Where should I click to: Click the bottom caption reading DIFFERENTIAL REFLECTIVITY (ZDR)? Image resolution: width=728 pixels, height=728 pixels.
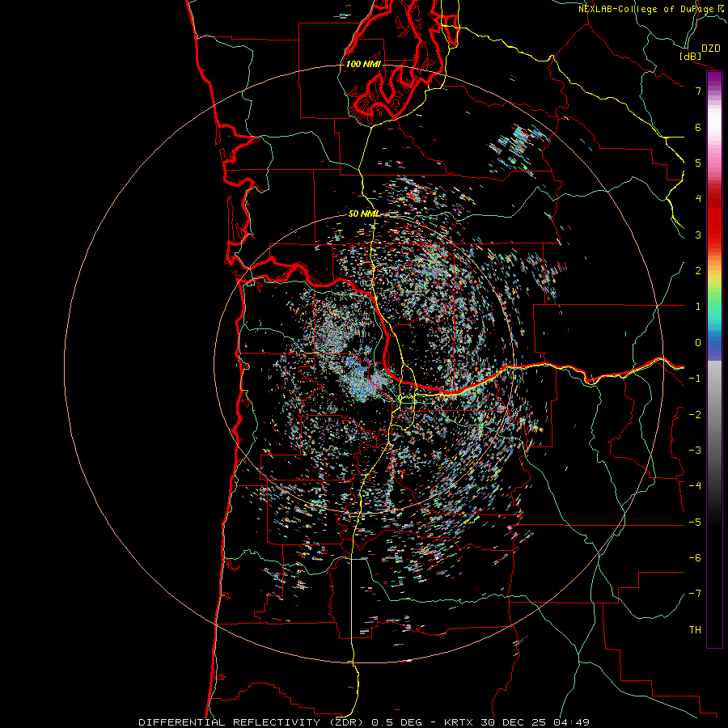[x=253, y=722]
